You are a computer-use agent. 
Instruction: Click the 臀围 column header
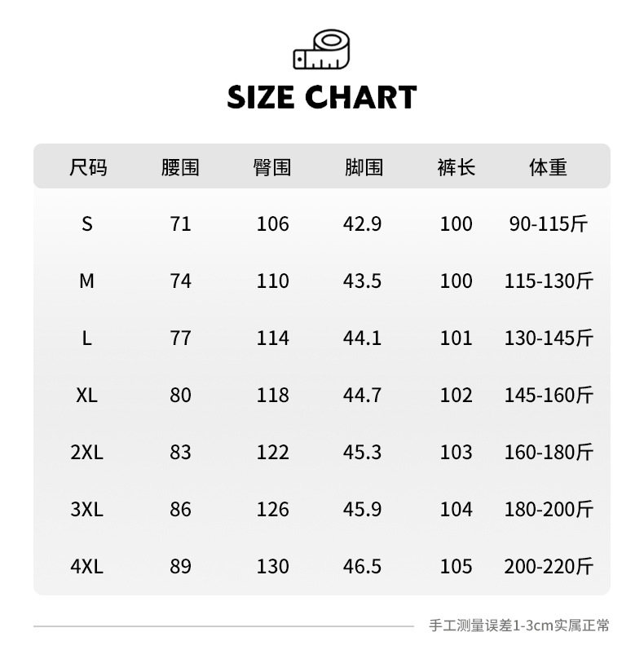coord(272,167)
